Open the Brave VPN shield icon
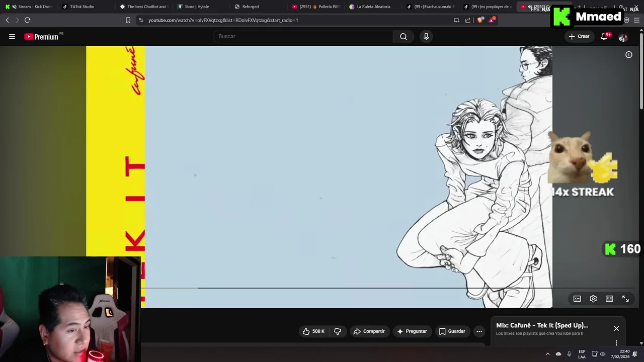 [x=626, y=20]
